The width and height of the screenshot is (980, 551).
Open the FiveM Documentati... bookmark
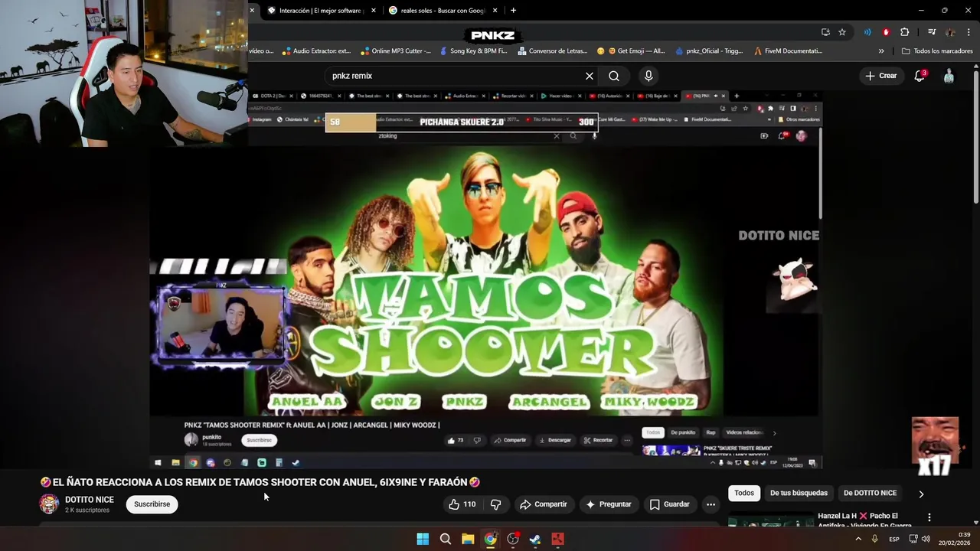coord(788,51)
